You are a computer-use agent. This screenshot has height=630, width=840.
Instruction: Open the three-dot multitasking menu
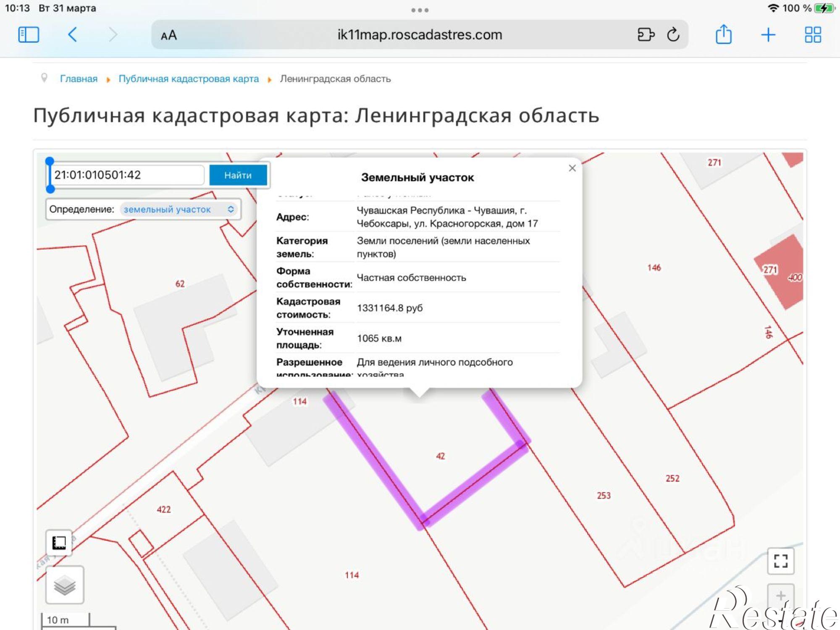420,10
